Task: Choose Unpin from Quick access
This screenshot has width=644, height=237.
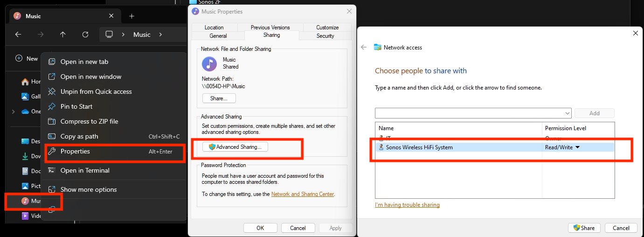Action: click(x=114, y=91)
